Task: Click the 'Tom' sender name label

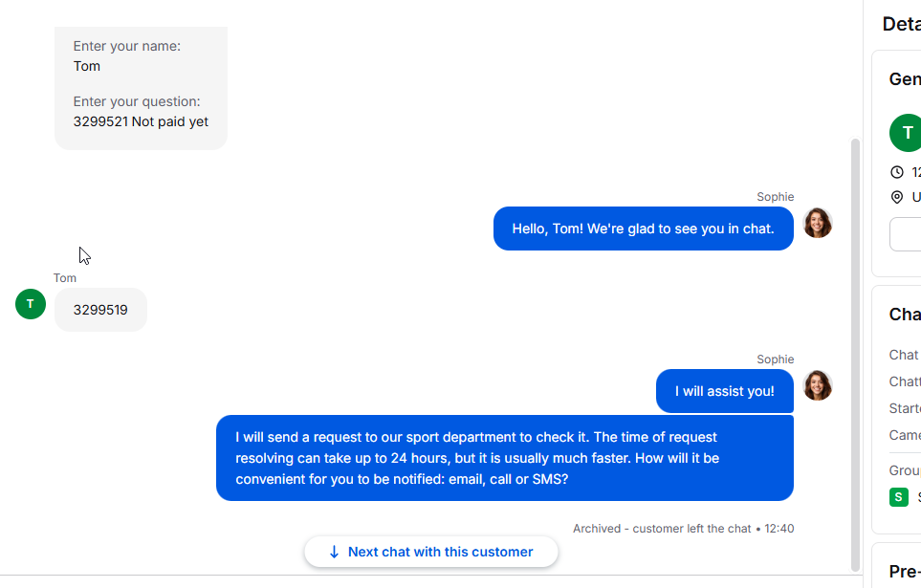Action: coord(65,278)
